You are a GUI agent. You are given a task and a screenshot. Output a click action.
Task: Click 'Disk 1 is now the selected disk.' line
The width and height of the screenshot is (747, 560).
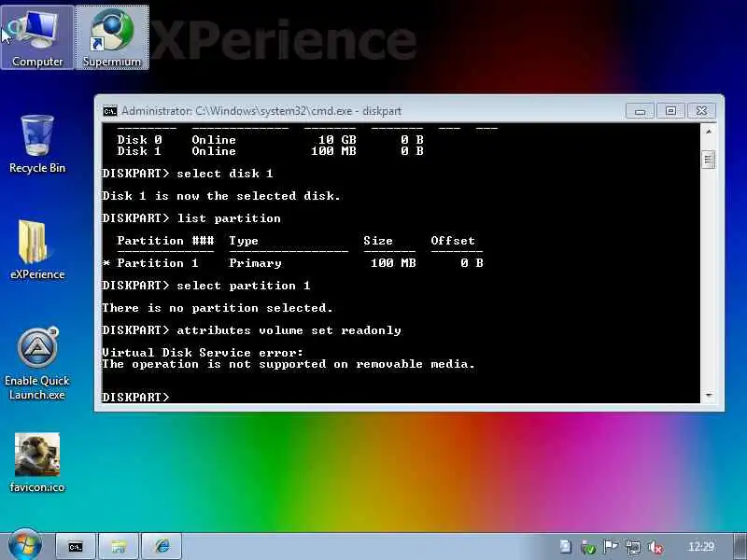(x=221, y=196)
